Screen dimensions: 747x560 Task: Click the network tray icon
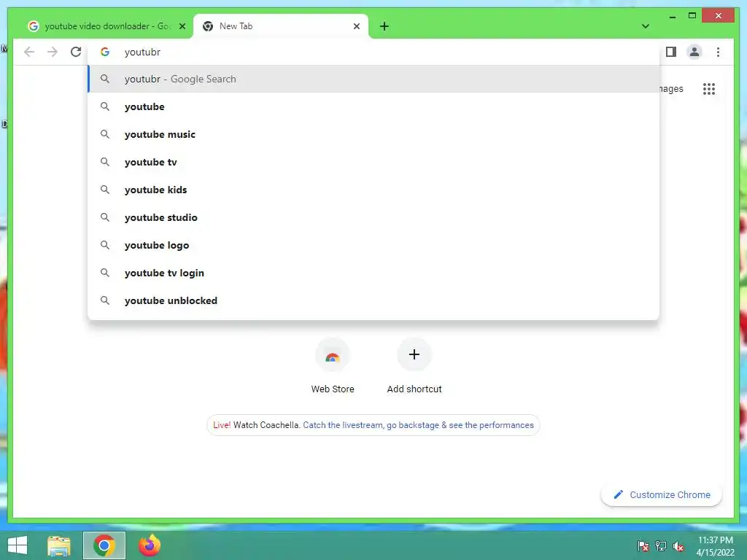pos(661,545)
